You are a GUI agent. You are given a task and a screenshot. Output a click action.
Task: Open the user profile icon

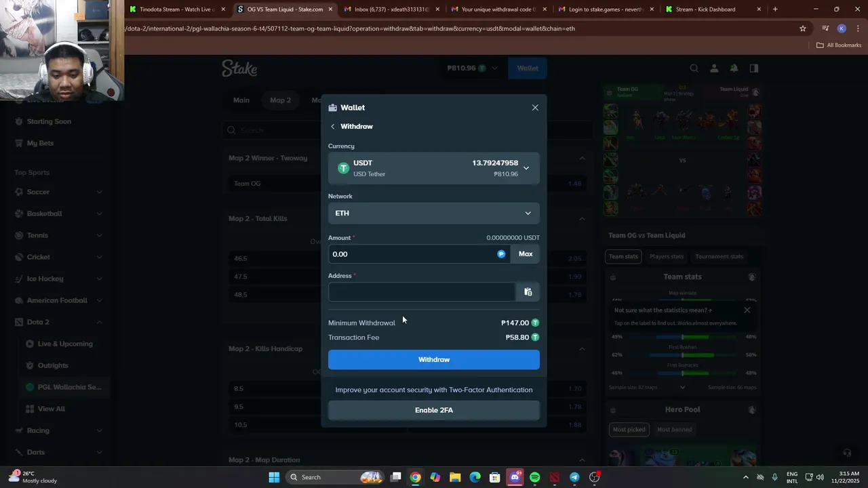pos(714,68)
